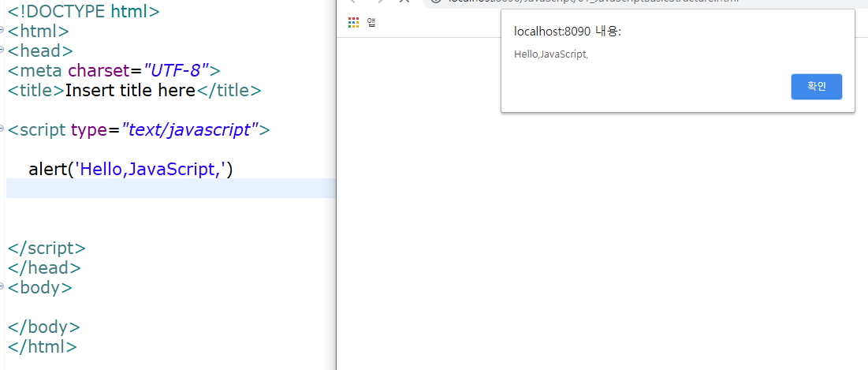Click the <!DOCTYPE html> line in editor
This screenshot has height=370, width=868.
84,10
